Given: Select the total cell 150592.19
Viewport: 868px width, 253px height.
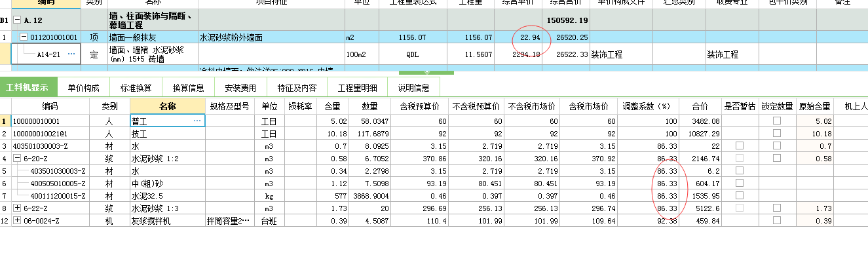Looking at the screenshot, I should [x=567, y=20].
